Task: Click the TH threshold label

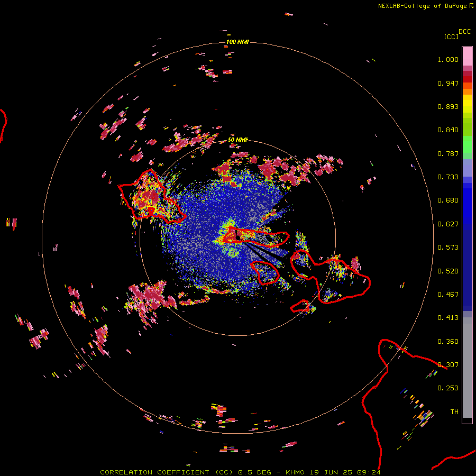Action: click(x=454, y=412)
